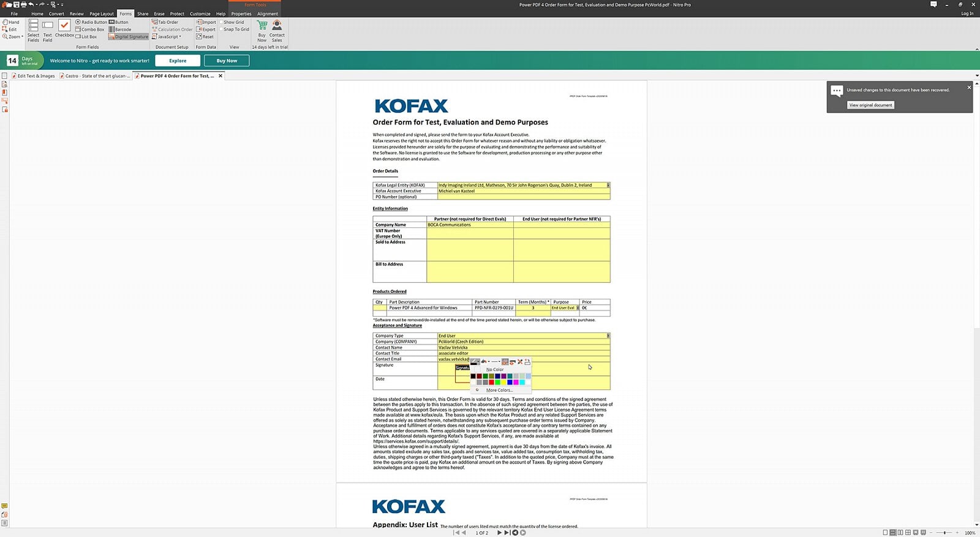This screenshot has width=980, height=537.
Task: Click the delete X icon in mini toolbar
Action: (520, 362)
